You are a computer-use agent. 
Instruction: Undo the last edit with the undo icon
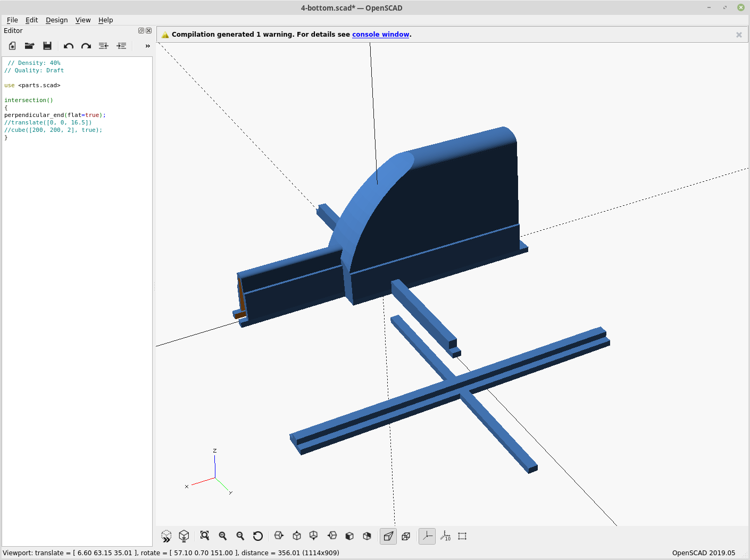(x=68, y=46)
